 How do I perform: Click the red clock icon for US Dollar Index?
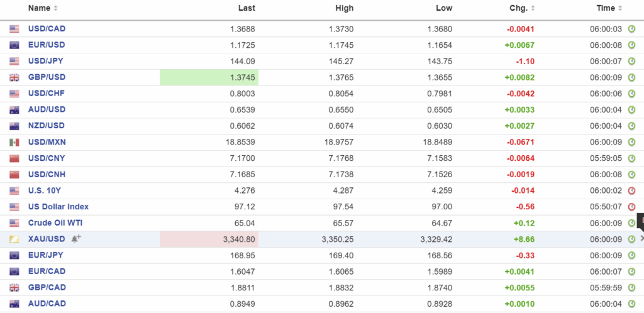631,207
